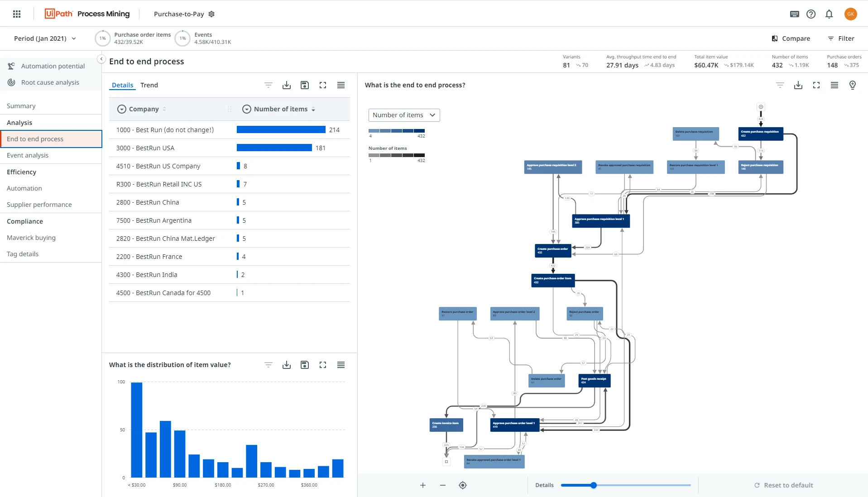Filter the company details table
The image size is (868, 497).
(269, 85)
